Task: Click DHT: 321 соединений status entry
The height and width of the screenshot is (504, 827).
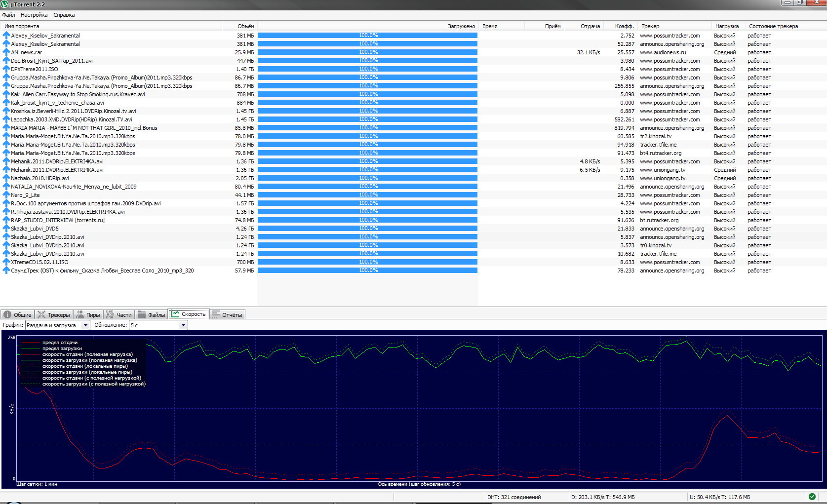Action: 514,497
